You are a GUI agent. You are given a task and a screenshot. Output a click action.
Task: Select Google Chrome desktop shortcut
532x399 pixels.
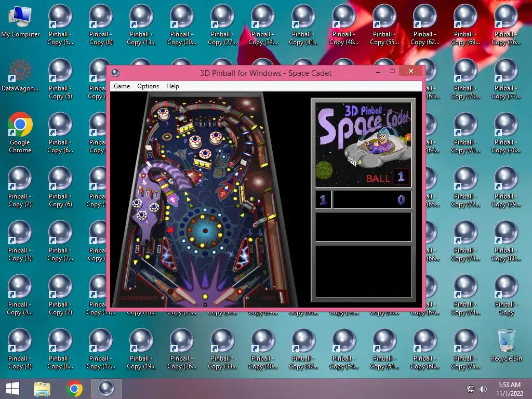(x=20, y=132)
